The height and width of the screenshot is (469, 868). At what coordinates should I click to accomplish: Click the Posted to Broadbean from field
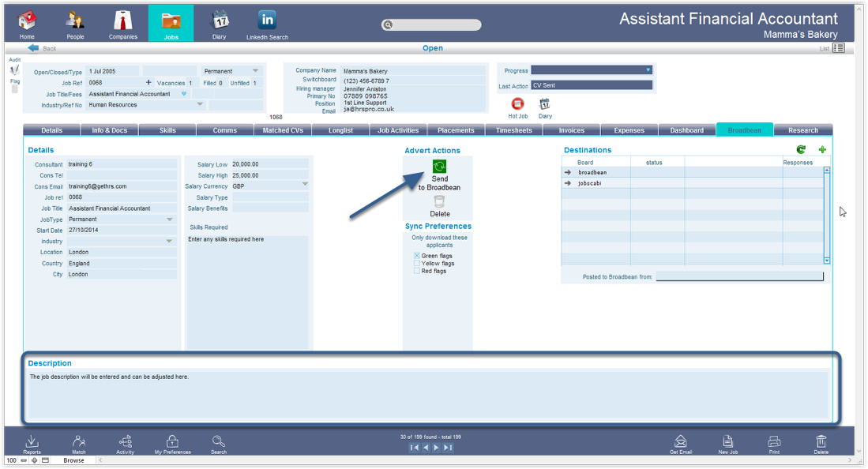pos(739,276)
